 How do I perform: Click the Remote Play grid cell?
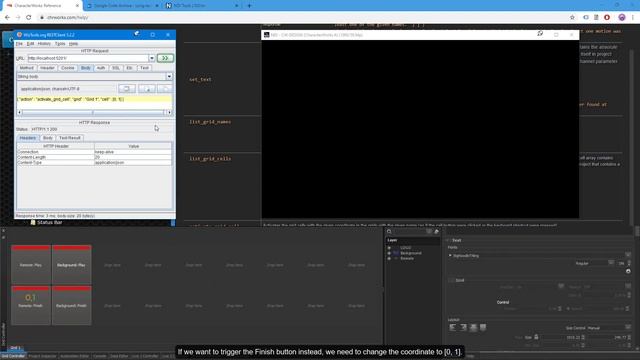click(31, 264)
